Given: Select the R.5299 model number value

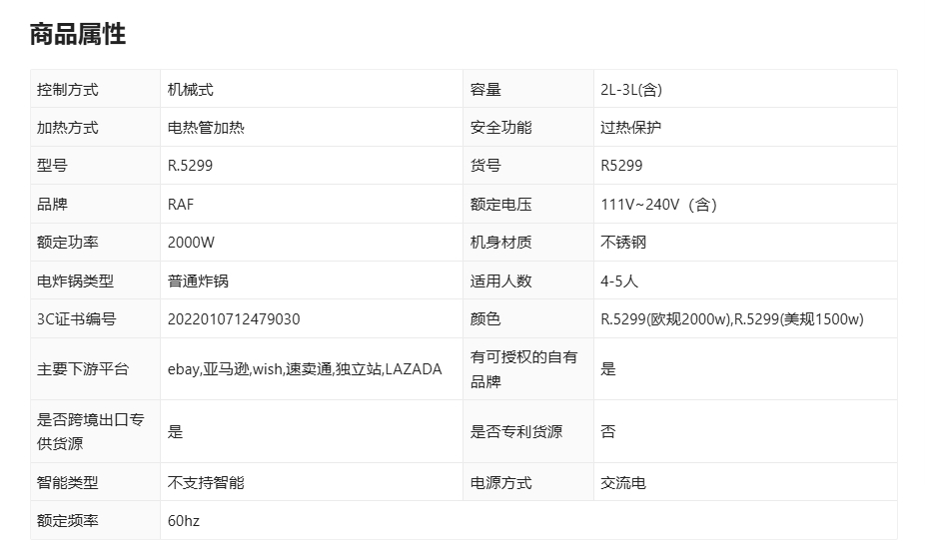Looking at the screenshot, I should point(190,166).
